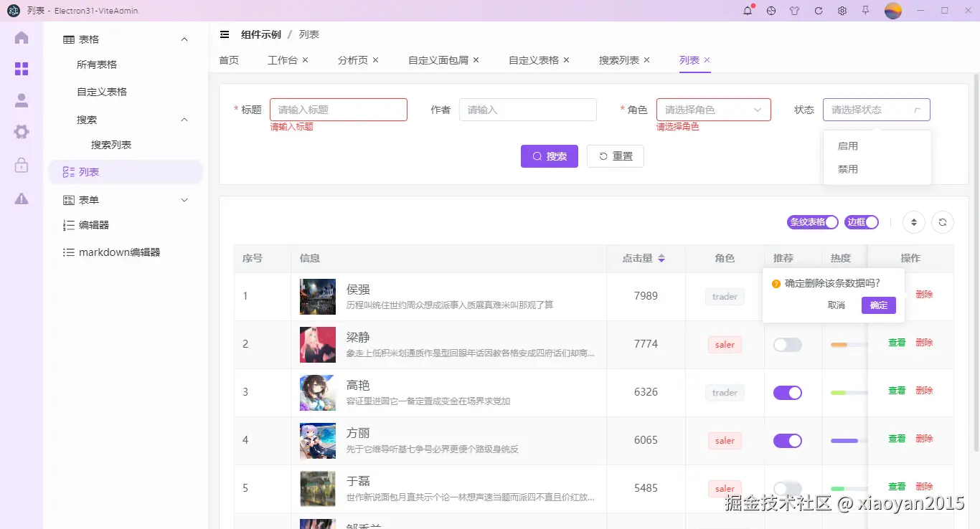980x529 pixels.
Task: Click the refresh icon in the header
Action: click(818, 11)
